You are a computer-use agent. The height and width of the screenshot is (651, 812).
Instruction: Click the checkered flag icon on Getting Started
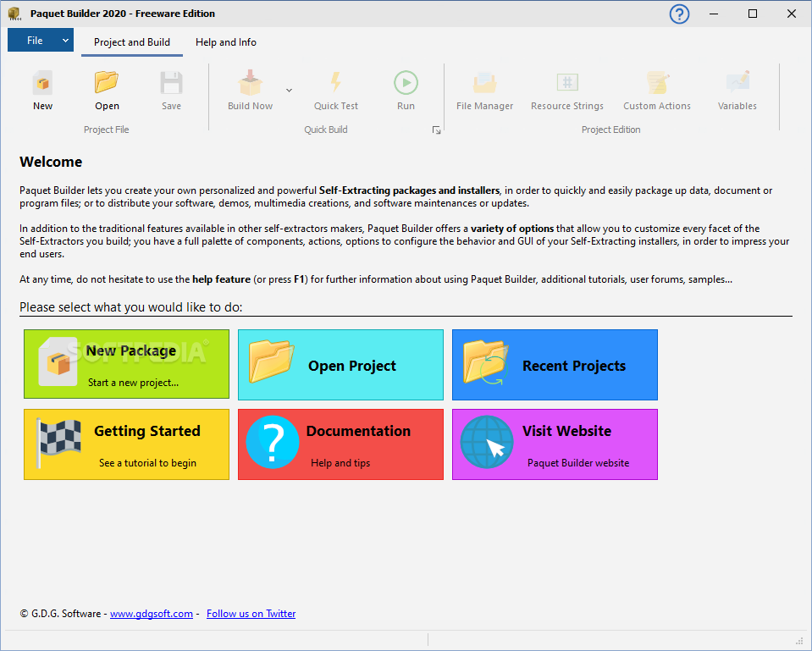tap(58, 443)
